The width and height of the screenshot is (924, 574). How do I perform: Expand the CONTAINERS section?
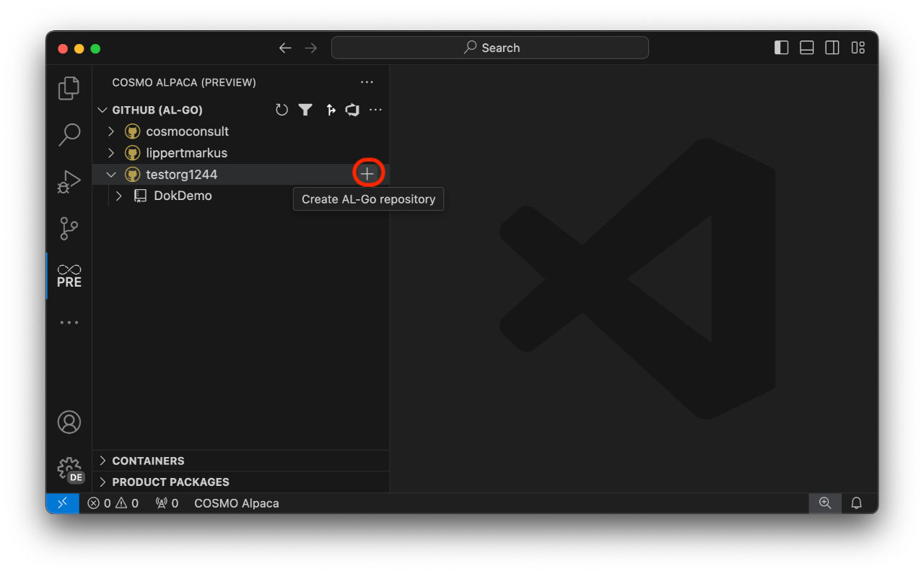102,461
